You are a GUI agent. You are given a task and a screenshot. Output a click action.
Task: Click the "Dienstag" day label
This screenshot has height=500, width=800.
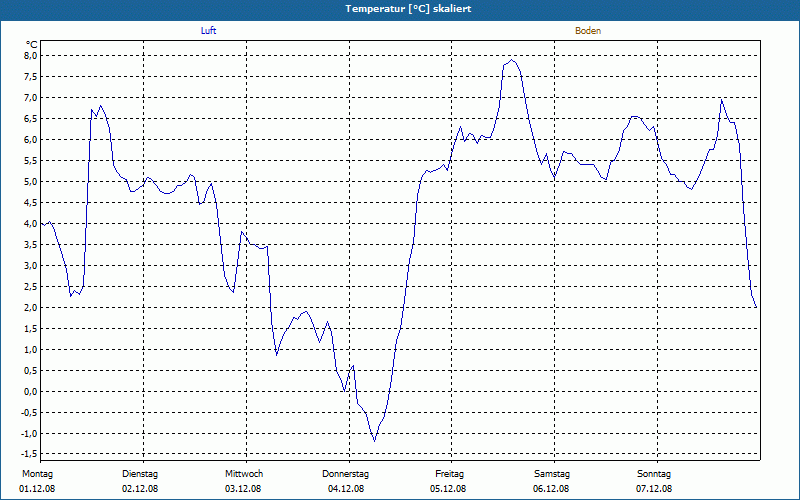click(140, 474)
